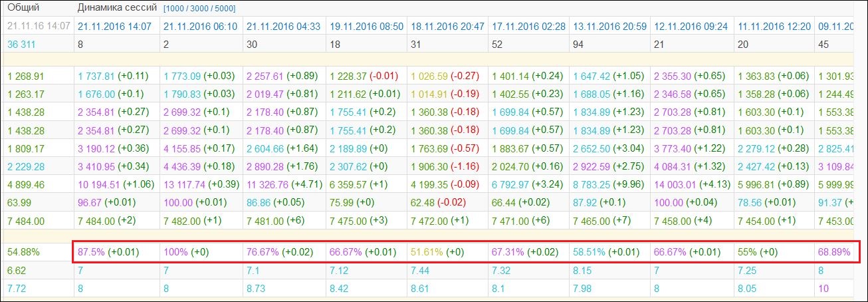Open the 11.11.2016 12:20 session link

click(x=774, y=27)
